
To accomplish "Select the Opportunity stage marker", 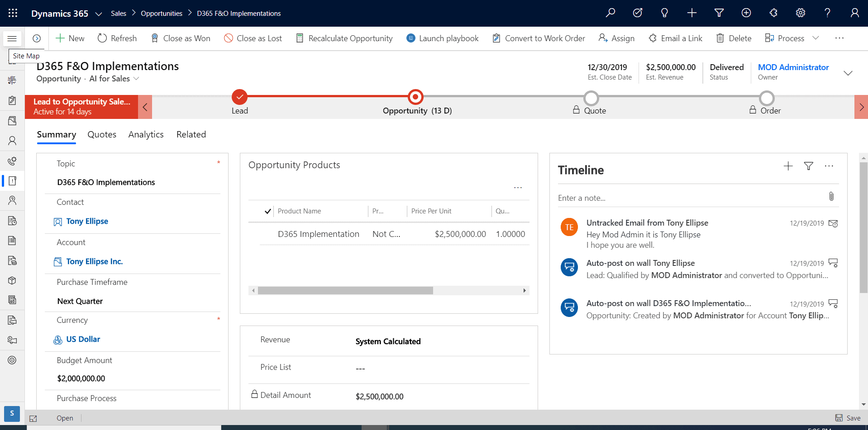I will 415,97.
